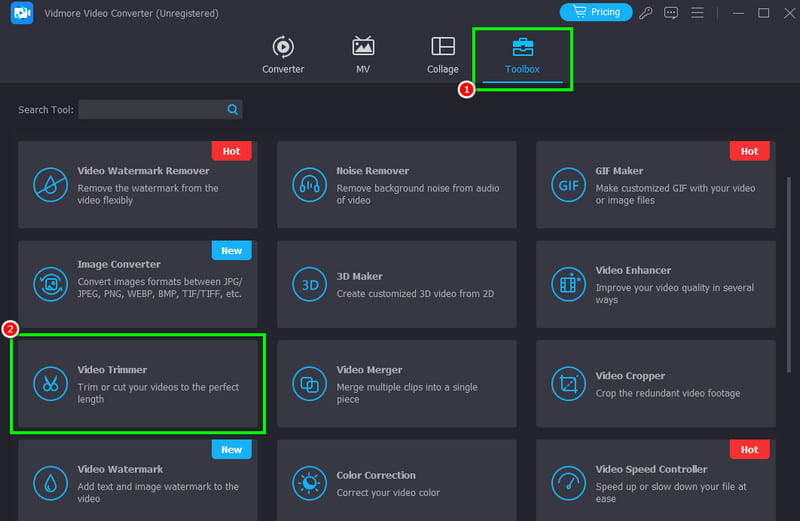The image size is (800, 521).
Task: Close the Vidmore Video Converter window
Action: (x=789, y=13)
